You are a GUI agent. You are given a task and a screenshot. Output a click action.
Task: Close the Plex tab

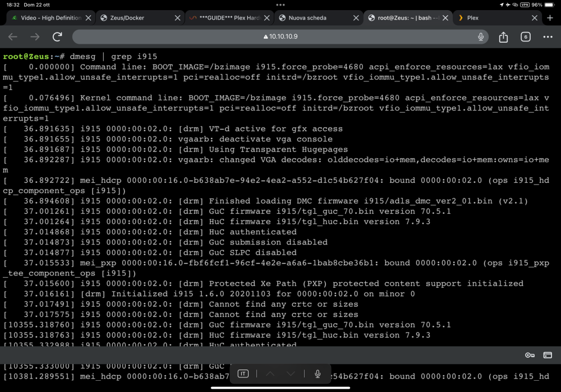[535, 18]
